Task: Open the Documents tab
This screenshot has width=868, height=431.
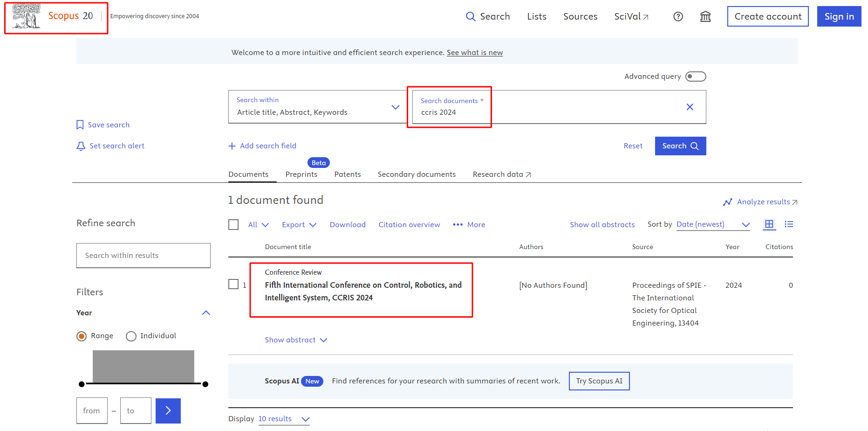Action: (248, 174)
